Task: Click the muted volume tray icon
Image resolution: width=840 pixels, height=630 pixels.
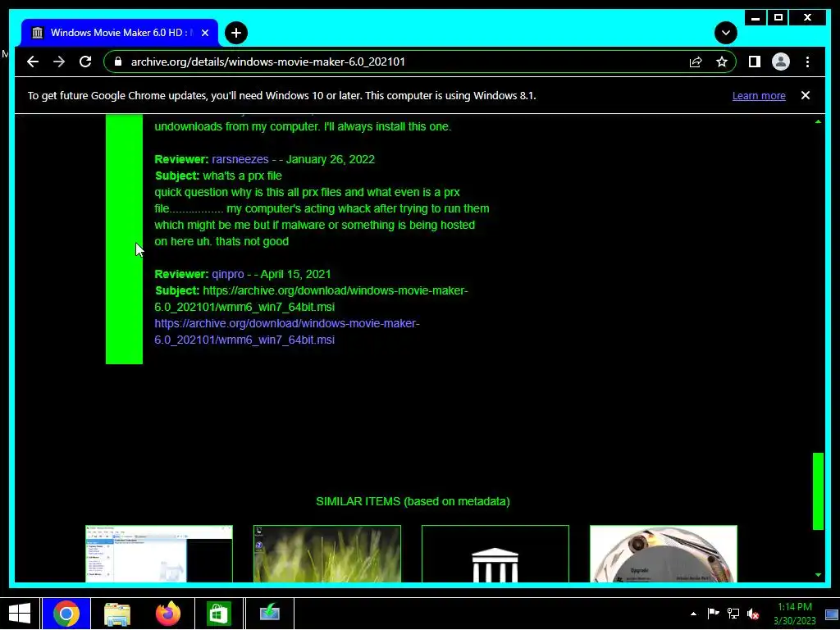Action: click(x=753, y=614)
